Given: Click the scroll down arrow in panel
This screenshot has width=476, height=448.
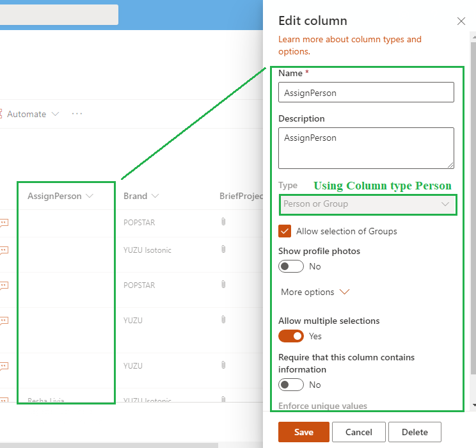Looking at the screenshot, I should click(473, 405).
